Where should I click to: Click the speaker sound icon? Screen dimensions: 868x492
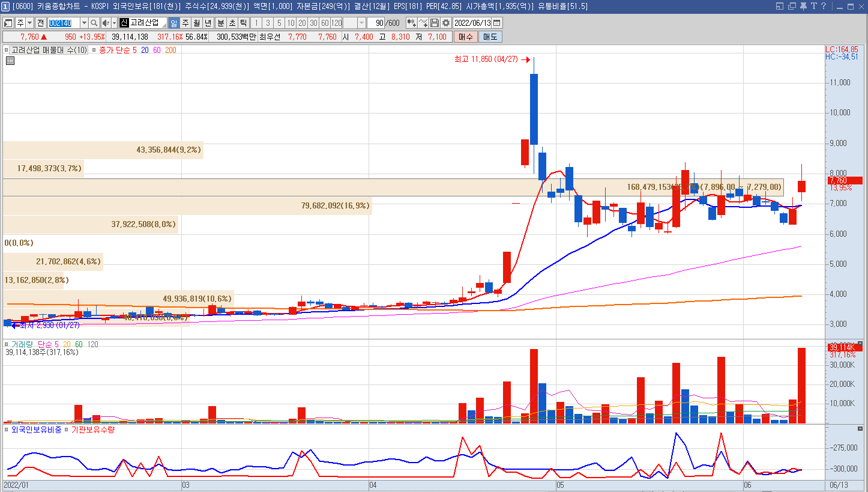point(106,23)
